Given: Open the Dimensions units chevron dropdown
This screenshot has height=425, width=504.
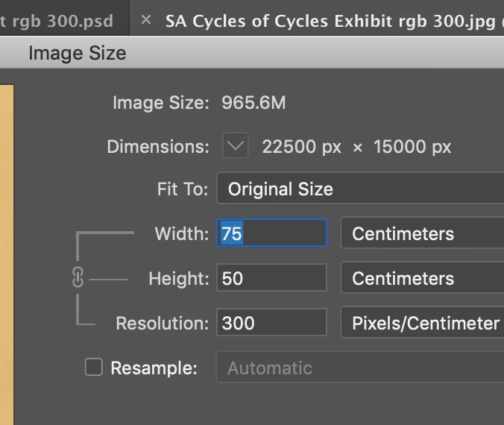Looking at the screenshot, I should click(x=236, y=146).
